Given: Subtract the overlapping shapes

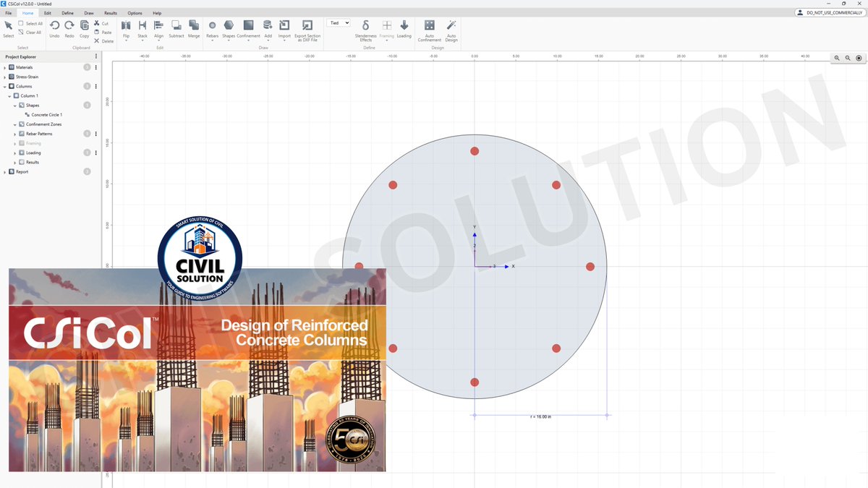Looking at the screenshot, I should [x=176, y=29].
